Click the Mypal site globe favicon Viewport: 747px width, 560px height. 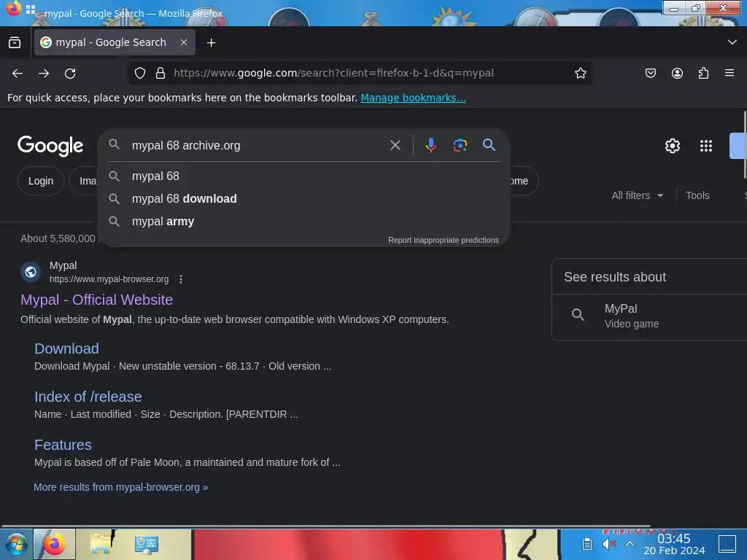point(31,272)
